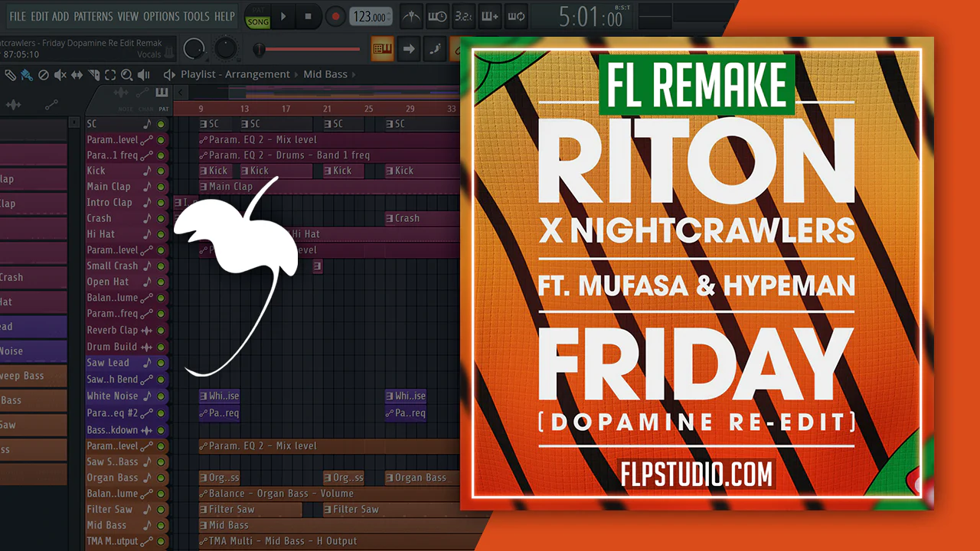Open the OPTIONS menu
980x551 pixels.
161,16
